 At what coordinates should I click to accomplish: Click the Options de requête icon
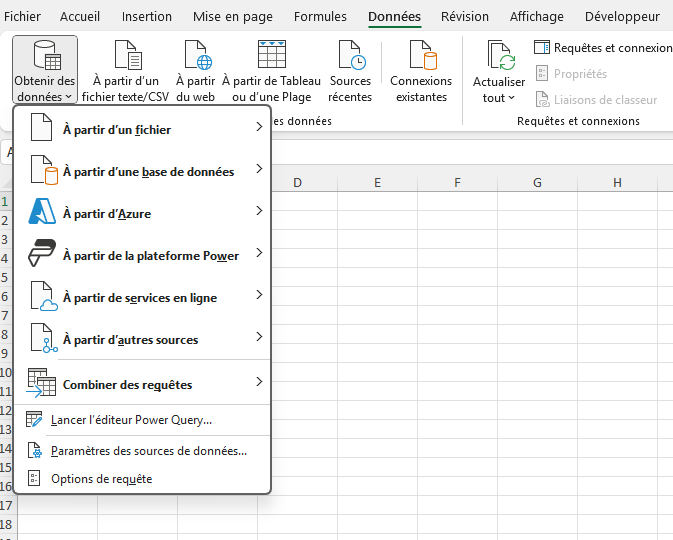click(34, 478)
